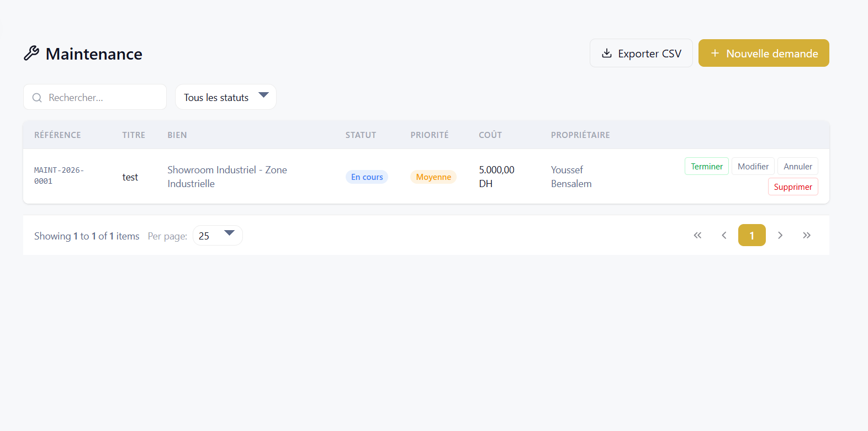Image resolution: width=868 pixels, height=431 pixels.
Task: Click the wrench icon beside Maintenance
Action: coord(31,54)
